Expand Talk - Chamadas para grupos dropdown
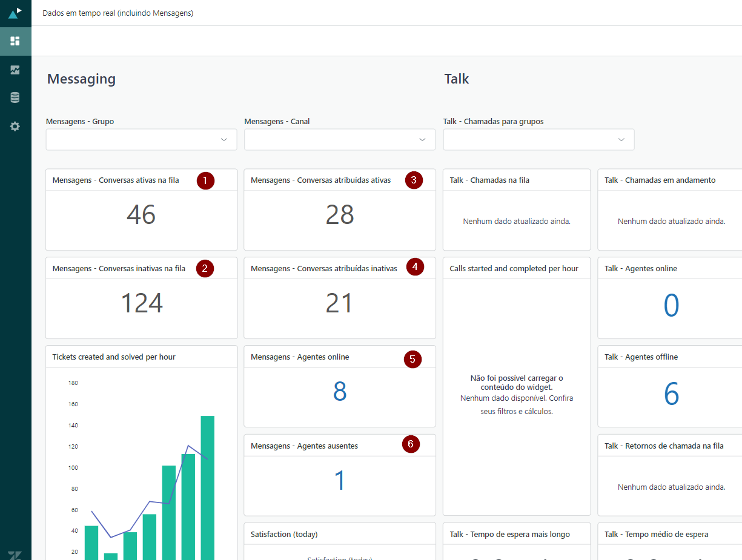This screenshot has height=560, width=742. pyautogui.click(x=538, y=140)
